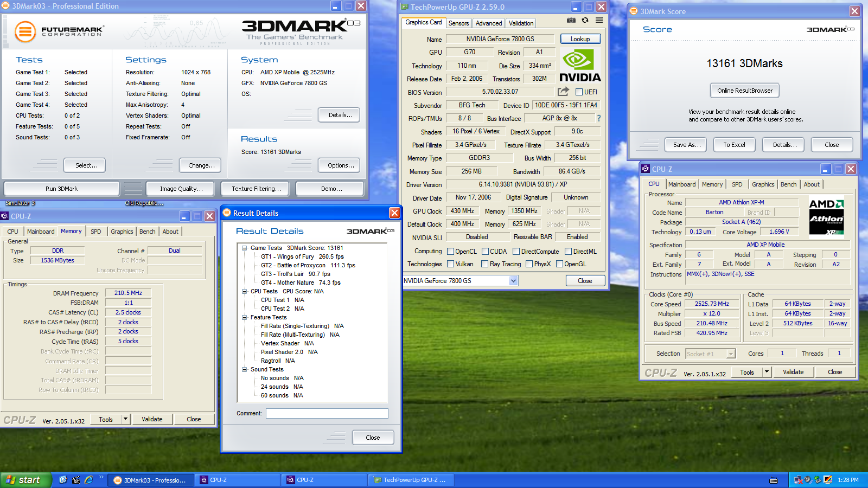Viewport: 868px width, 488px height.
Task: Collapse the Game Tests tree node
Action: pos(245,248)
